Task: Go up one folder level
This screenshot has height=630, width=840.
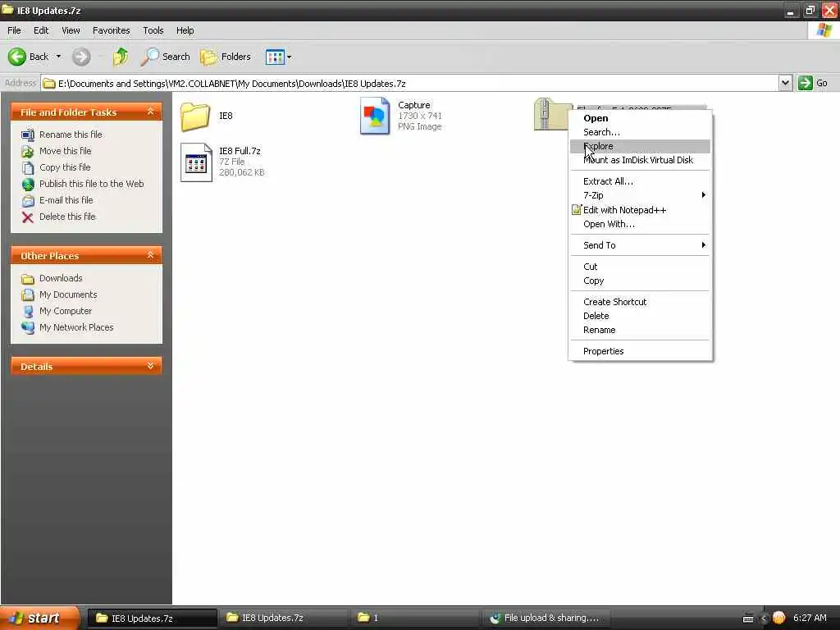Action: (x=121, y=57)
